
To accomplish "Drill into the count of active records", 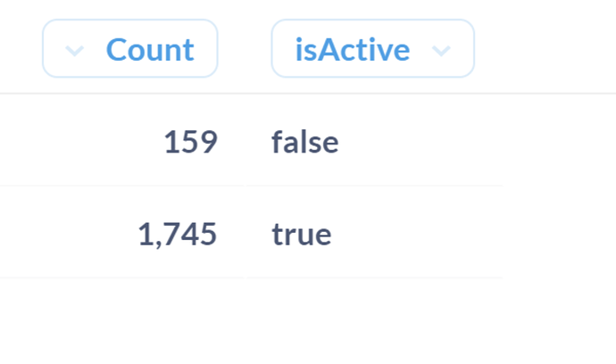I will tap(178, 235).
